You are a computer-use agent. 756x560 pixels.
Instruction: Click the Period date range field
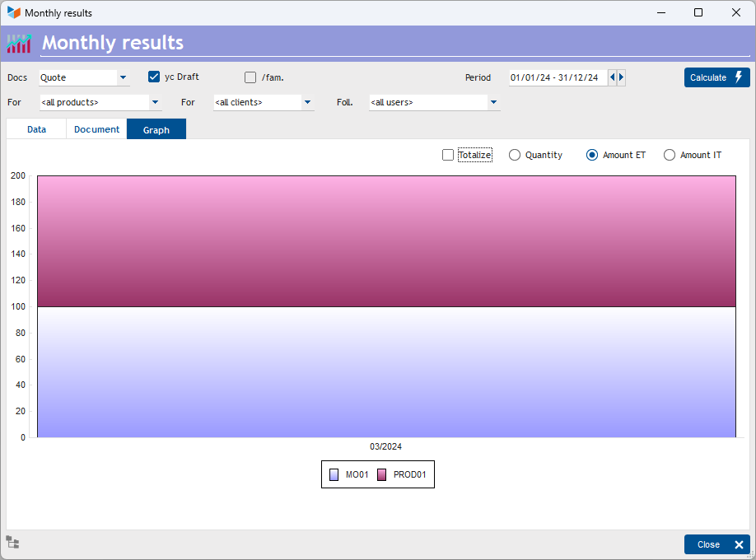558,78
